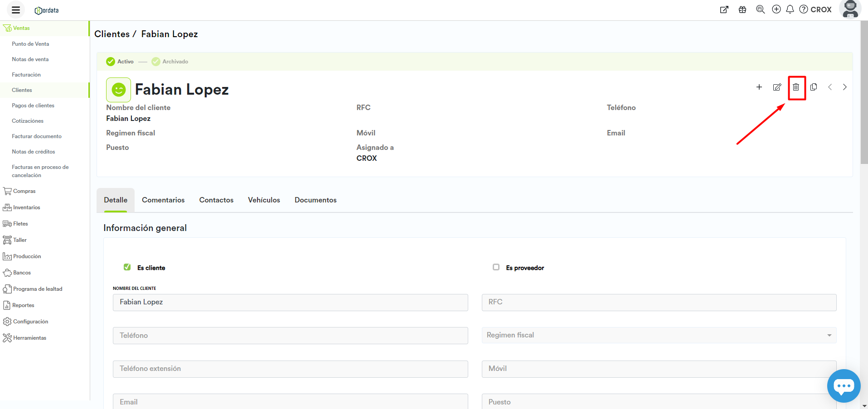Switch to the Contactos tab

pyautogui.click(x=216, y=200)
